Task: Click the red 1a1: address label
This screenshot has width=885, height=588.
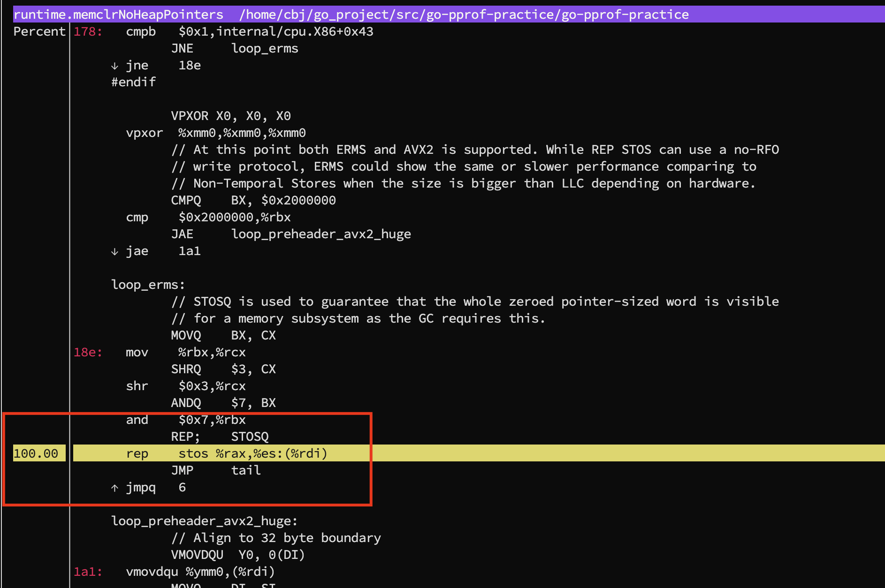Action: (88, 572)
